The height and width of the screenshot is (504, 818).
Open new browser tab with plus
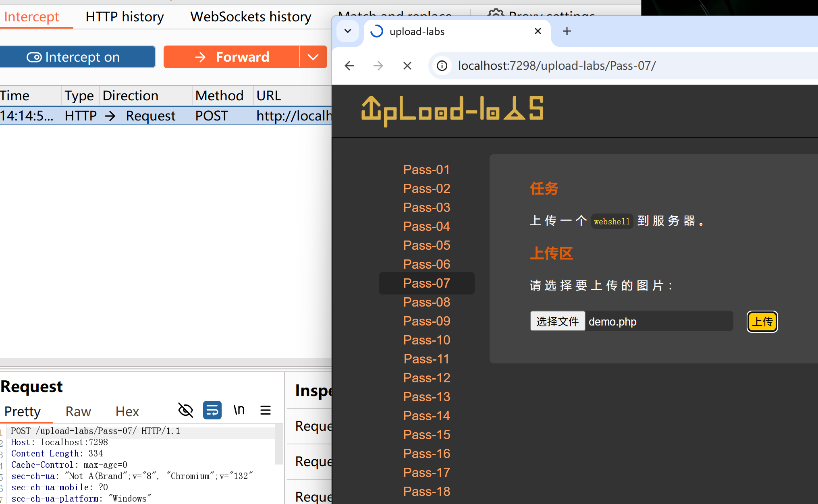[x=567, y=31]
